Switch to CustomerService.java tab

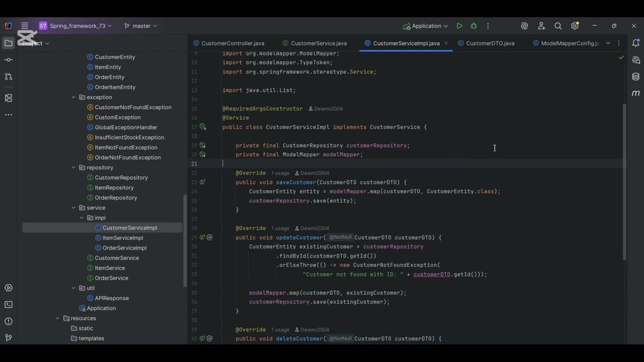pyautogui.click(x=314, y=43)
